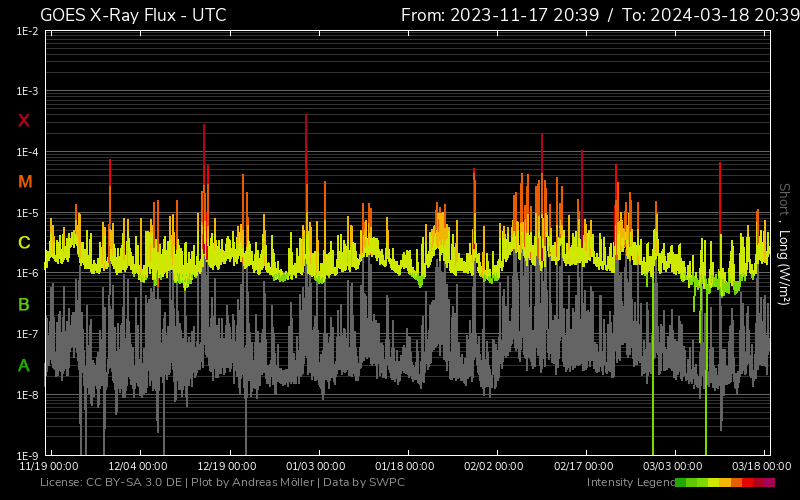Click the 1E-2 y-axis tick label

pyautogui.click(x=28, y=31)
